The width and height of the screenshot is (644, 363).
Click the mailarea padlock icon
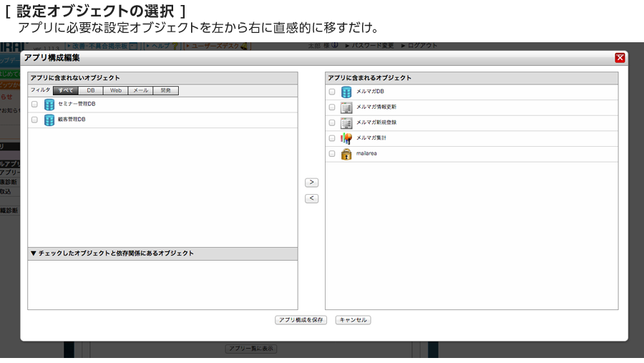tap(346, 154)
